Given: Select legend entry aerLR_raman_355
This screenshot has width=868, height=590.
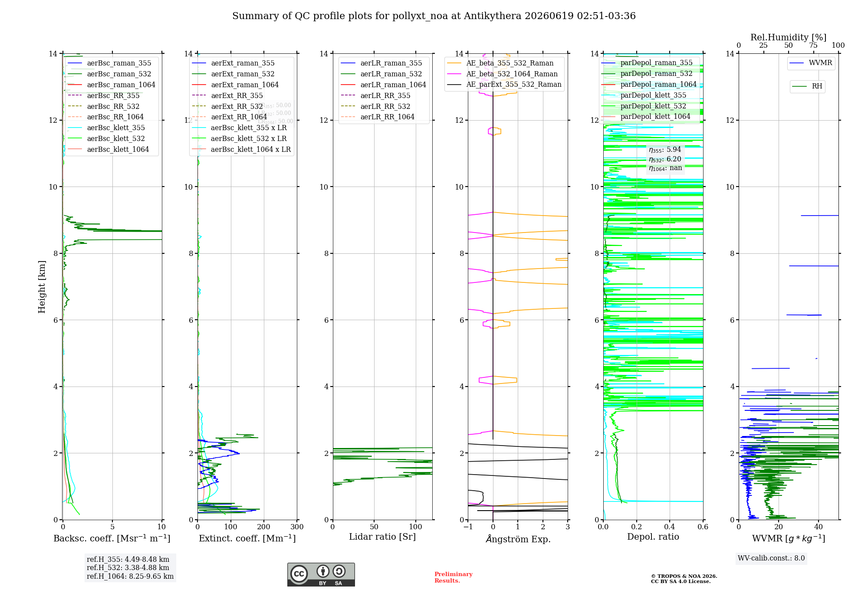Looking at the screenshot, I should [x=382, y=63].
